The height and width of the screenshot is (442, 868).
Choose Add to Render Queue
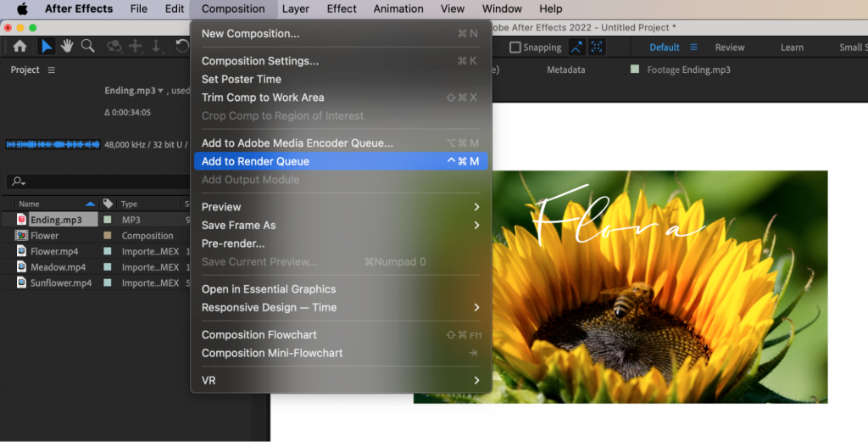255,161
